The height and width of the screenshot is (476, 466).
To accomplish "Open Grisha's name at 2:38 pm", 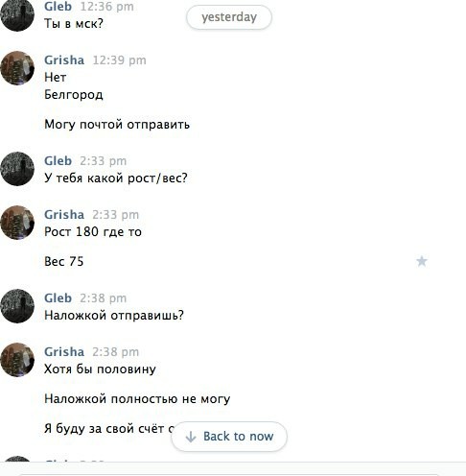I will tap(64, 352).
